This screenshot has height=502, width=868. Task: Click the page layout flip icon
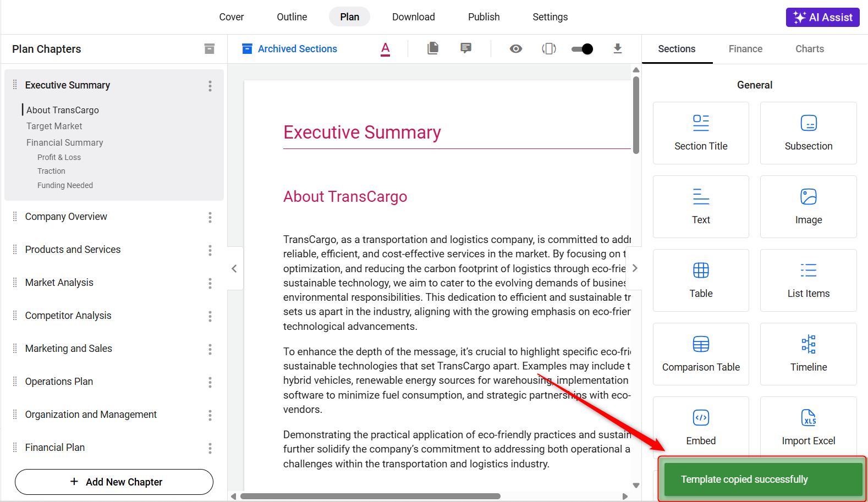point(549,49)
